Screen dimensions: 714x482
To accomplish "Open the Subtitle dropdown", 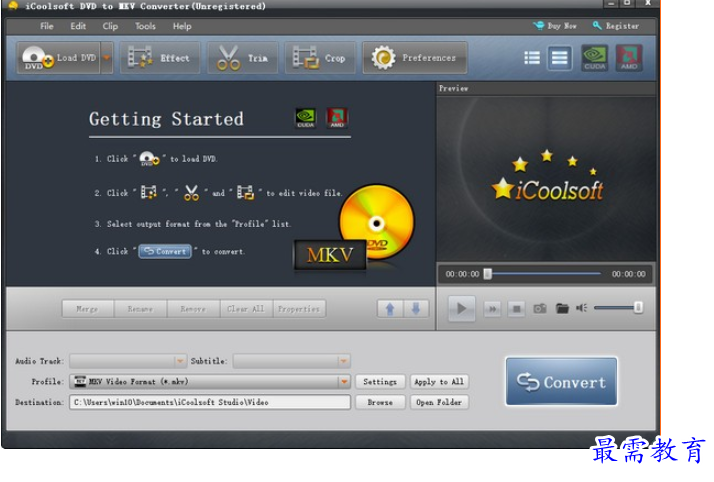I will click(291, 361).
